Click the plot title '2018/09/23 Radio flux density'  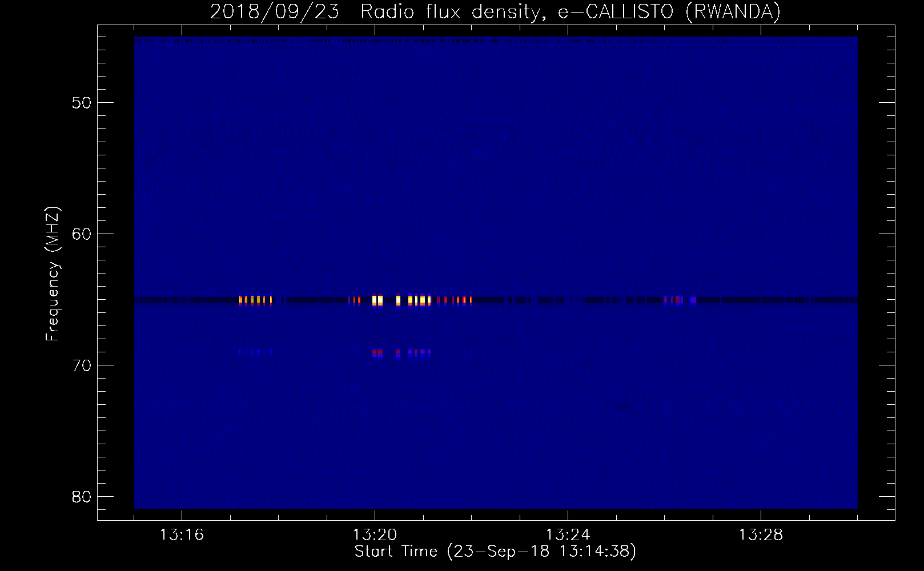495,12
